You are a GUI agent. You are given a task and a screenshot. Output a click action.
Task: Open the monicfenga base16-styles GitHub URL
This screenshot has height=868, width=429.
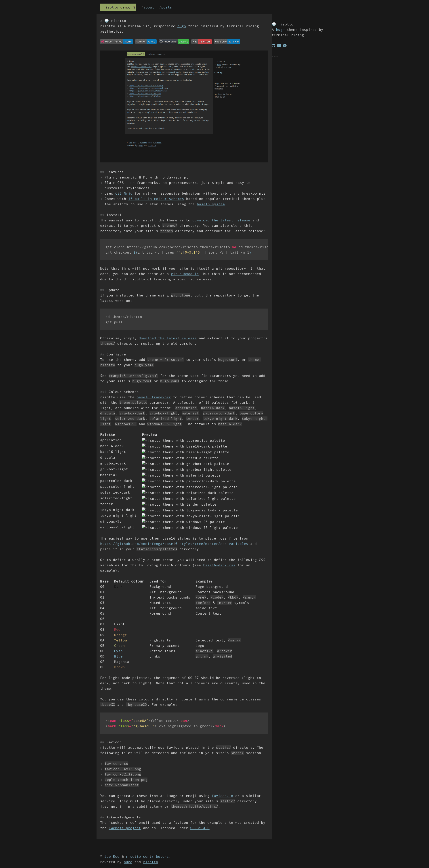coord(174,544)
